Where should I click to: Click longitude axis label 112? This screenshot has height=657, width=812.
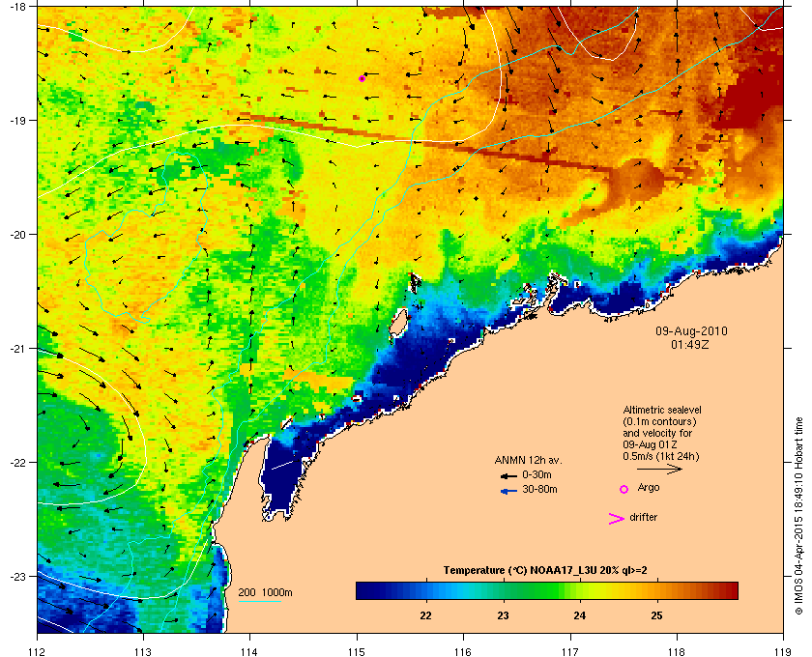[38, 651]
